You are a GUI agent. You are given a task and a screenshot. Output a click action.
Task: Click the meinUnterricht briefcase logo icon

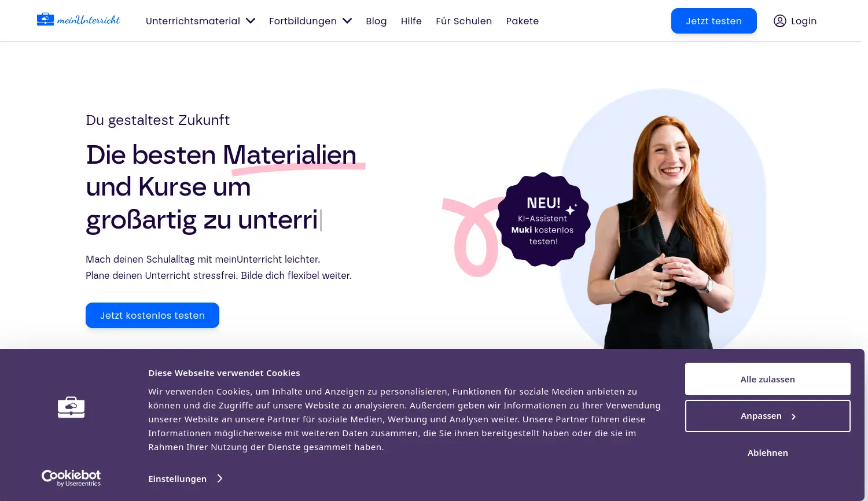click(x=45, y=20)
